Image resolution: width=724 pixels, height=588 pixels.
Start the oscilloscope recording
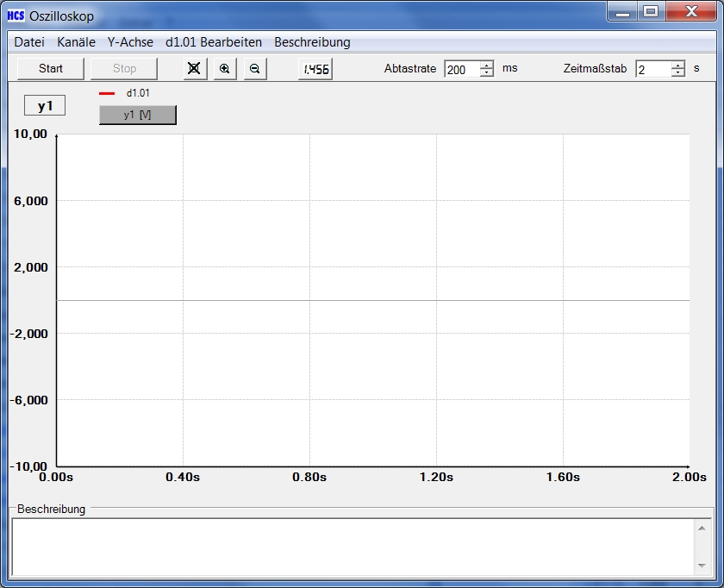49,68
